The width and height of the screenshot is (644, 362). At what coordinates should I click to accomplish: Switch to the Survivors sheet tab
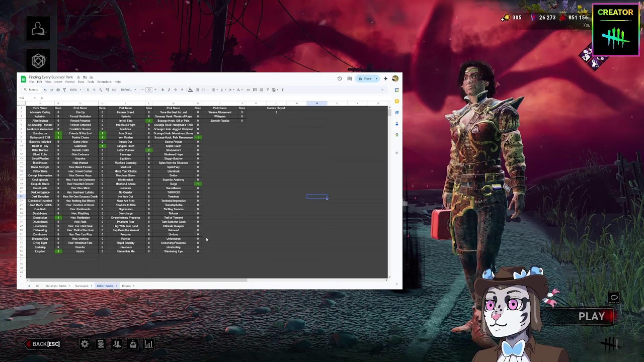[82, 286]
